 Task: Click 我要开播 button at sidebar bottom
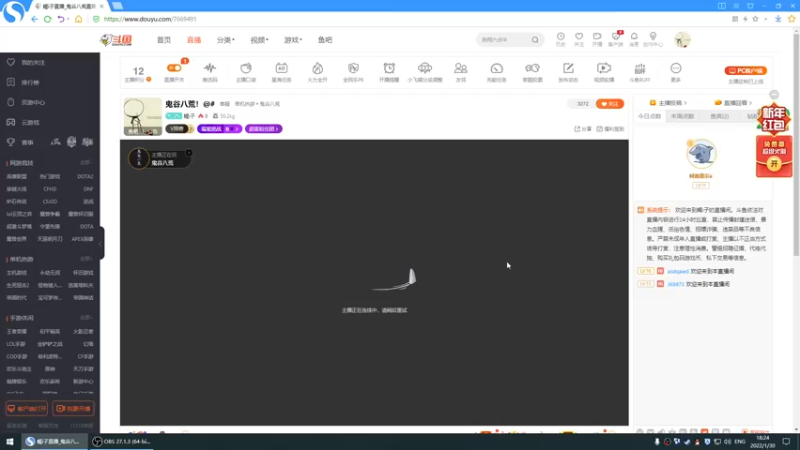tap(73, 409)
